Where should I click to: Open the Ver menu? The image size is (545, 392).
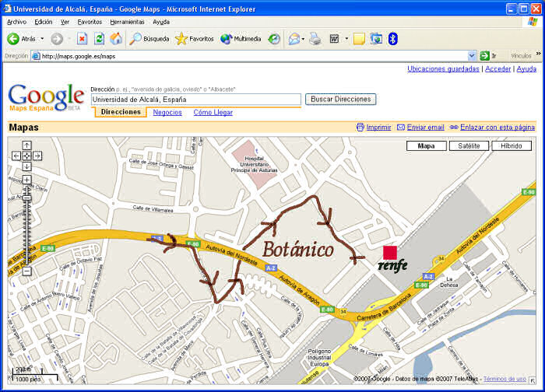pos(65,22)
